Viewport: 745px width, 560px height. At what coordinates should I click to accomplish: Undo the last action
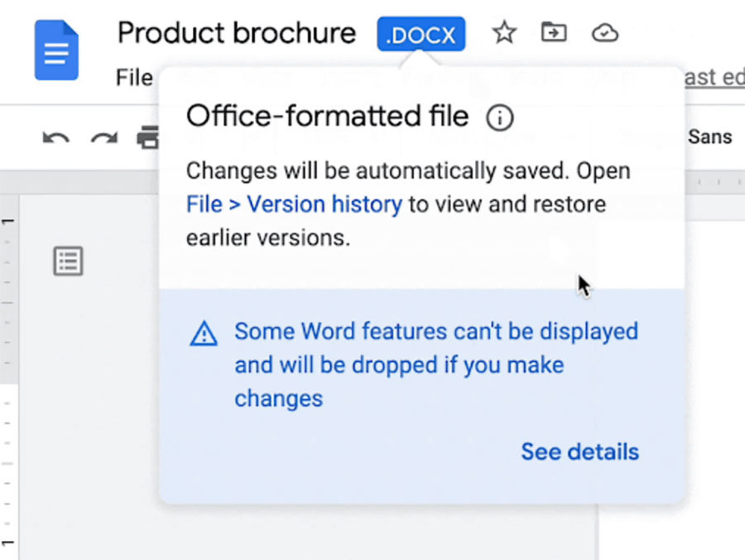tap(55, 137)
